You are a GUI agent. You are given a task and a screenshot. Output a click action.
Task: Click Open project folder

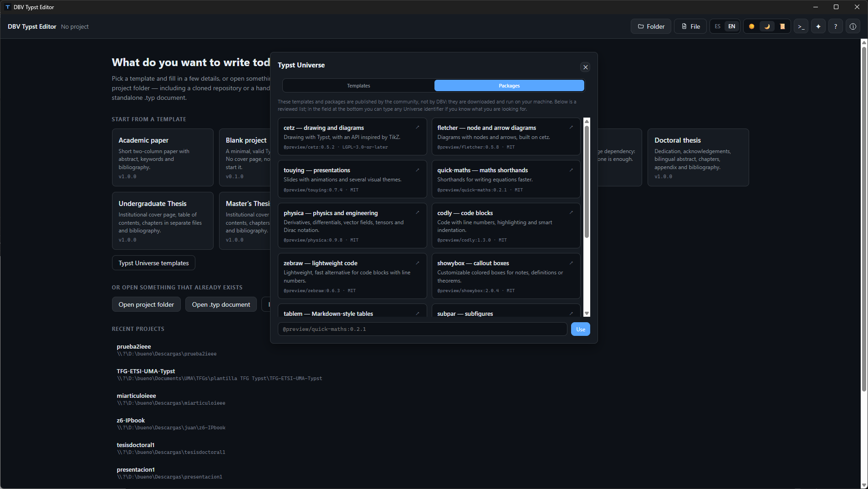[x=146, y=304]
